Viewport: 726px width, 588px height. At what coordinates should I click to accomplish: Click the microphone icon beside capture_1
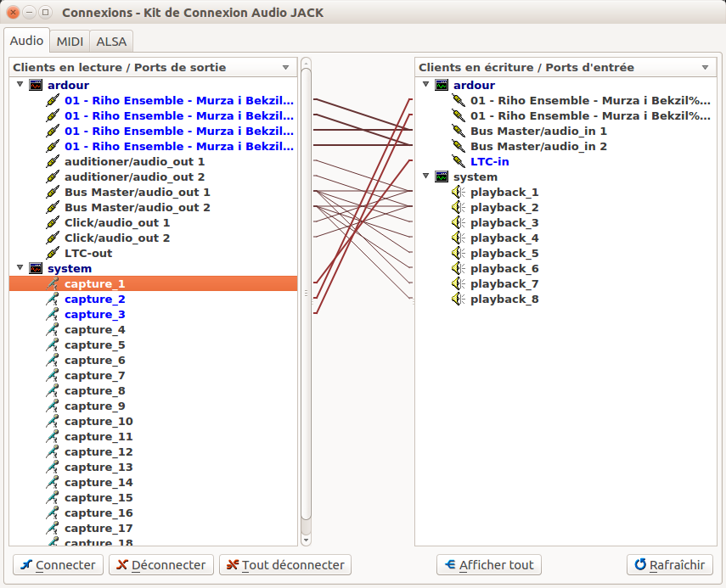click(53, 283)
